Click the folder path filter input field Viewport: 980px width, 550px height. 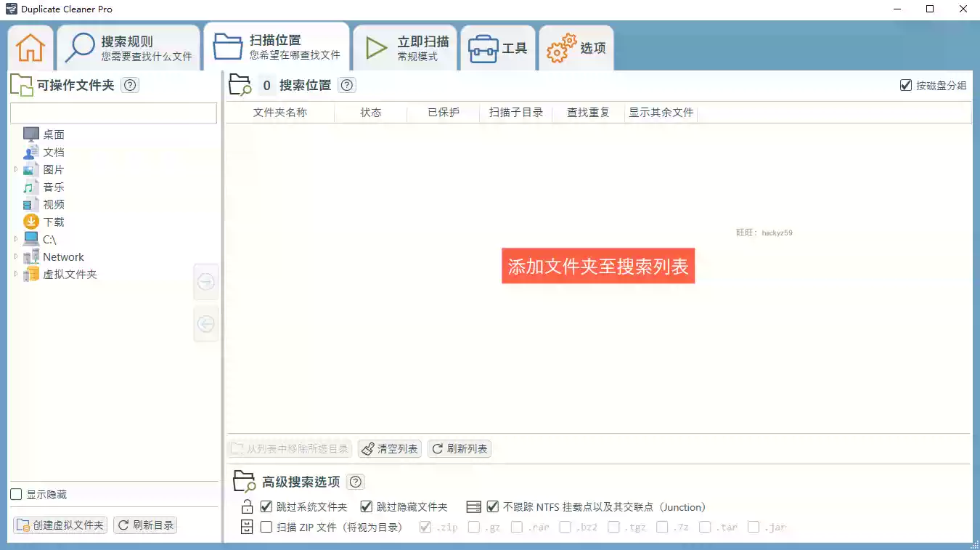click(x=113, y=113)
